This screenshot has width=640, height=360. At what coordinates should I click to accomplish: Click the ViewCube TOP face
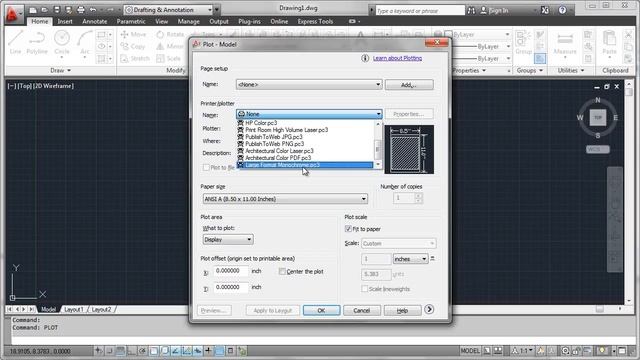coord(598,118)
